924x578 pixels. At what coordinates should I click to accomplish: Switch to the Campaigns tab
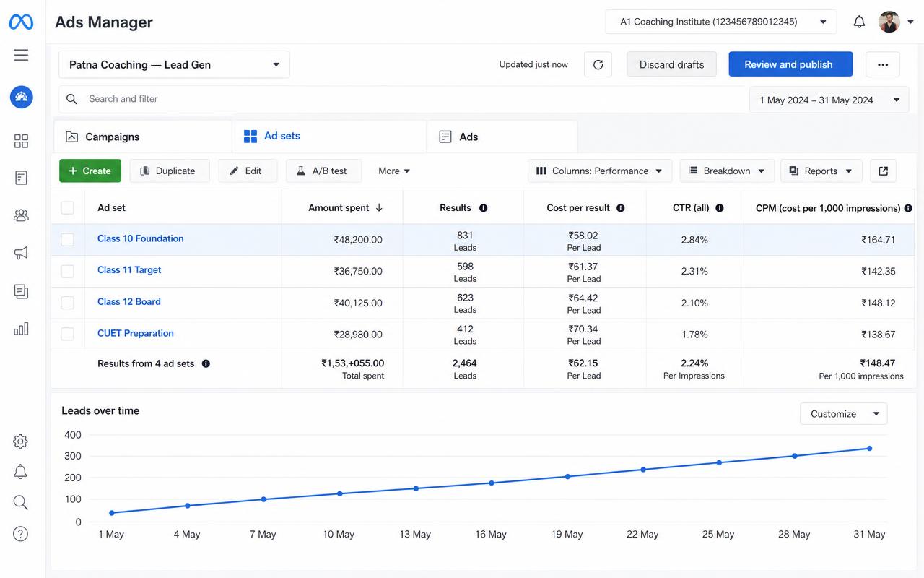click(143, 137)
